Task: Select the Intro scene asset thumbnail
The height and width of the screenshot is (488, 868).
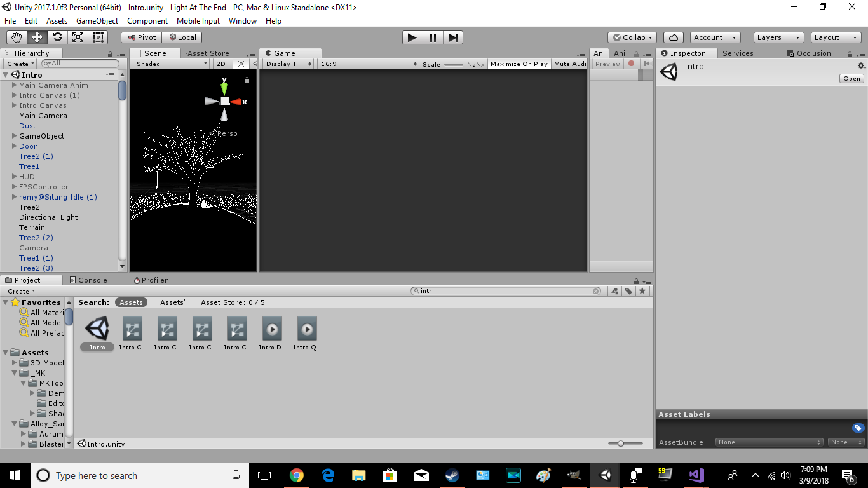Action: (97, 329)
